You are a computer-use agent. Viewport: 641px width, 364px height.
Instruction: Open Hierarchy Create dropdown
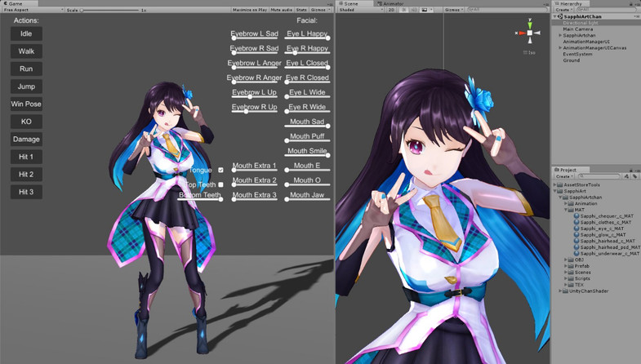pos(564,10)
